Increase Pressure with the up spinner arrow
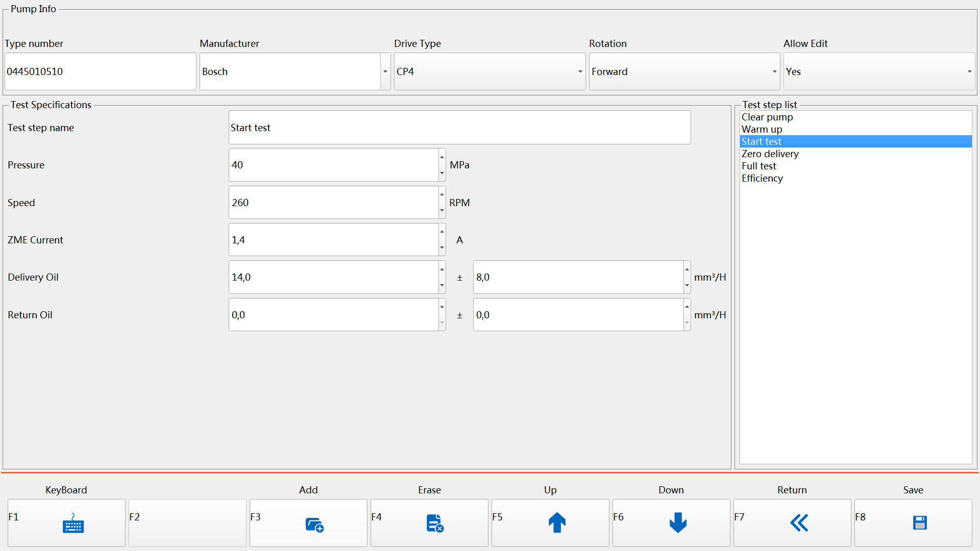This screenshot has width=980, height=551. click(442, 157)
